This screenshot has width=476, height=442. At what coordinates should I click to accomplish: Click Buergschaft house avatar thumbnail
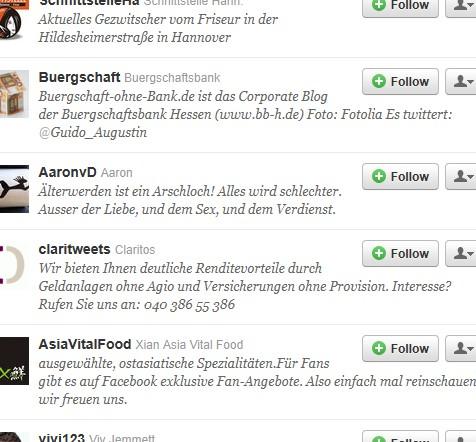[14, 94]
